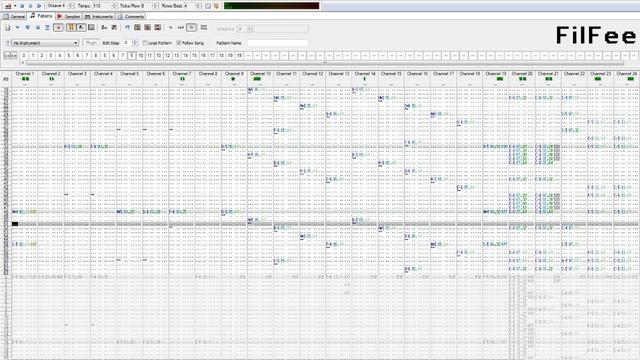Toggle mute on Channel 3 header
Viewport: 640px width, 360px height.
[77, 73]
